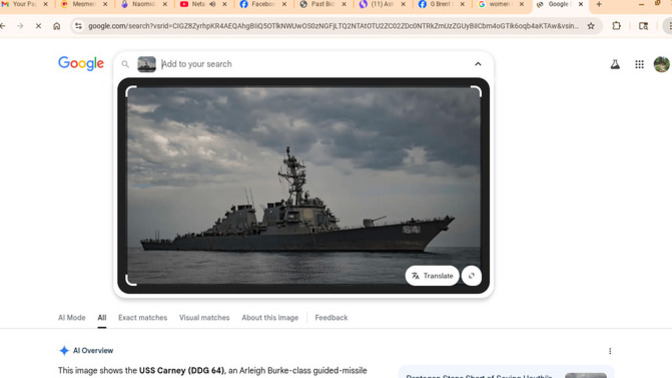This screenshot has width=672, height=378.
Task: Go back in browser history
Action: coord(3,26)
